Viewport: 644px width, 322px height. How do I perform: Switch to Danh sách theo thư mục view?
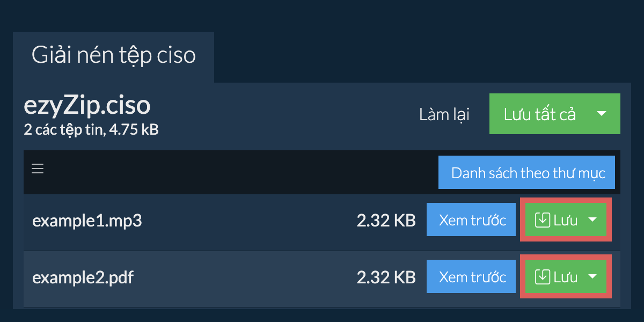pyautogui.click(x=526, y=172)
